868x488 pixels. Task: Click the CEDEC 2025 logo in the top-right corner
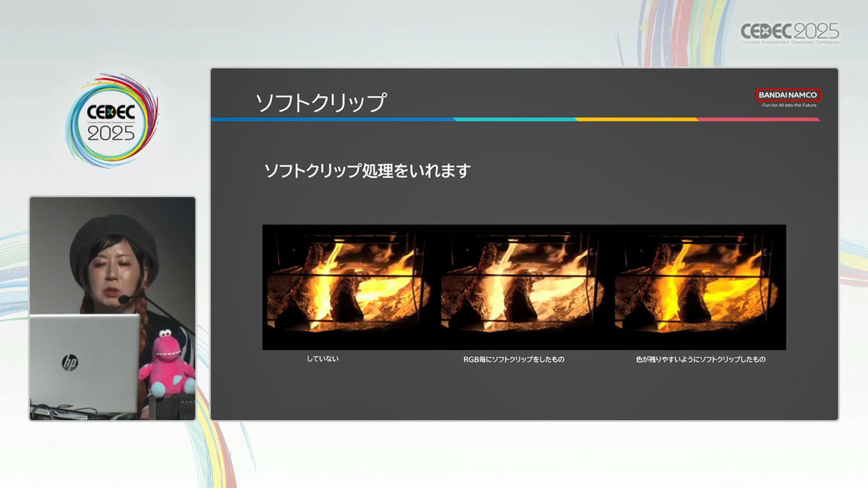point(789,33)
